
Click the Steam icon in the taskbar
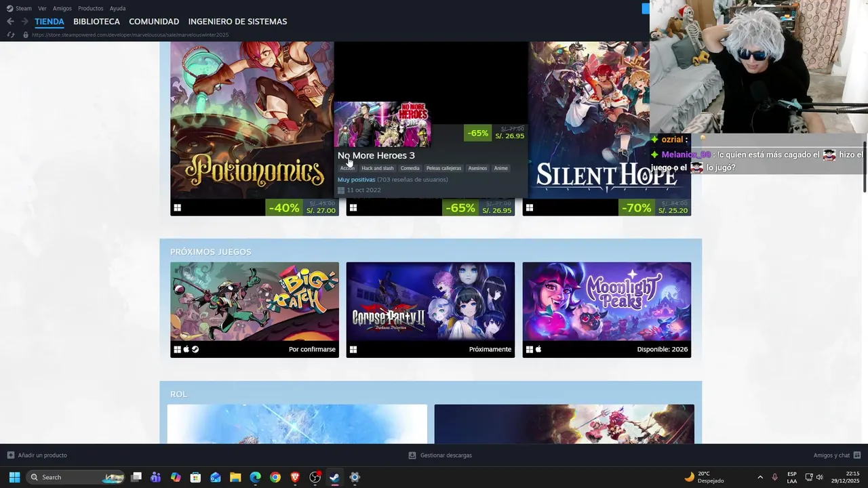(x=334, y=477)
